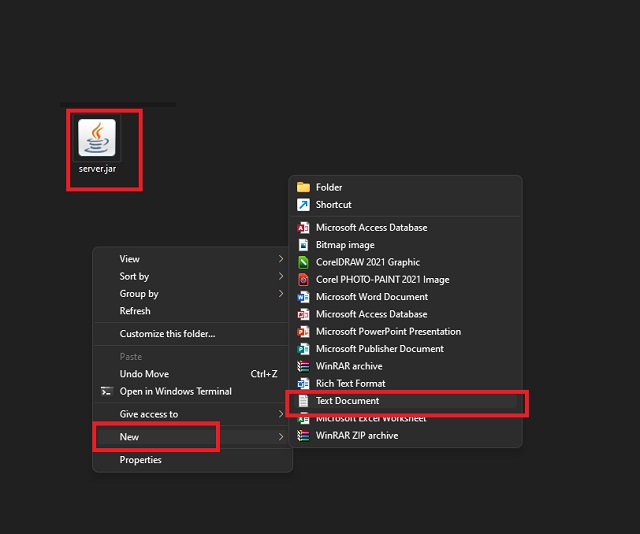Click the Windows Terminal icon in context menu
The width and height of the screenshot is (640, 534).
(x=107, y=392)
